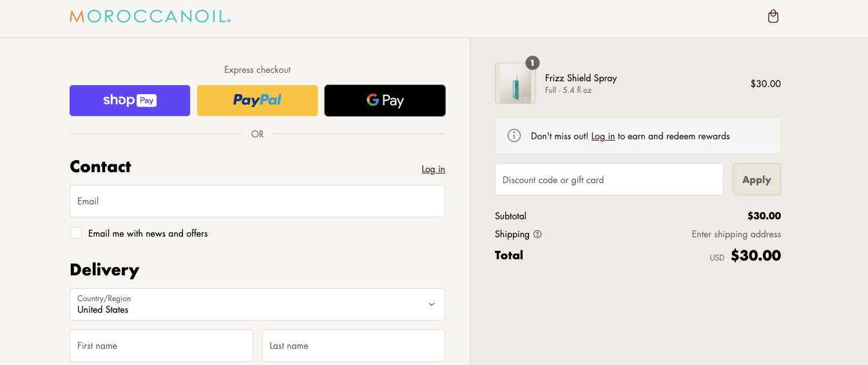The image size is (868, 365).
Task: Click the Frizz Shield Spray product thumbnail
Action: pos(515,84)
